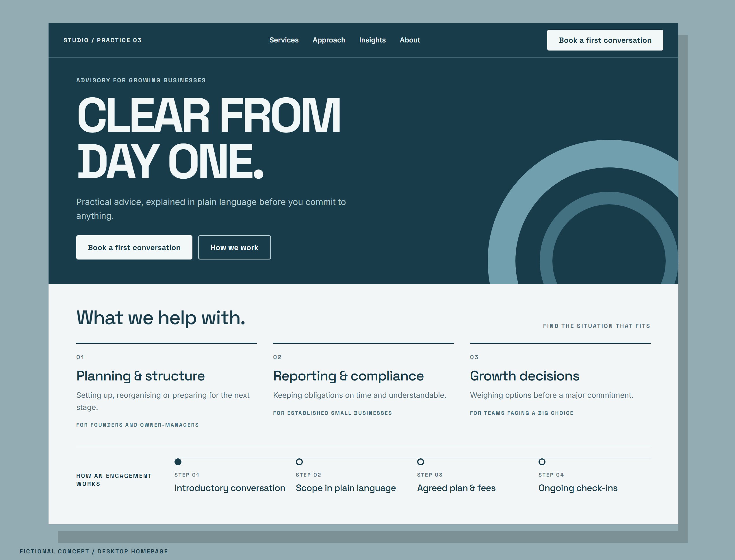Open the Services nav item
The width and height of the screenshot is (735, 560).
point(284,40)
